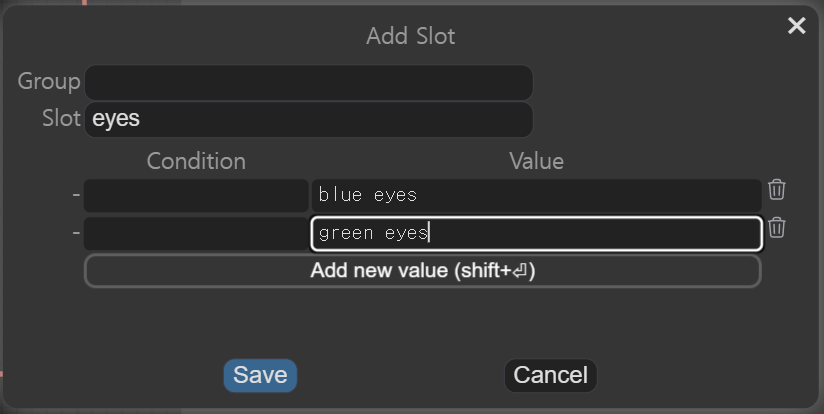Click 'Add new value (shift+⏎)' button
Viewport: 824px width, 414px height.
[x=422, y=270]
